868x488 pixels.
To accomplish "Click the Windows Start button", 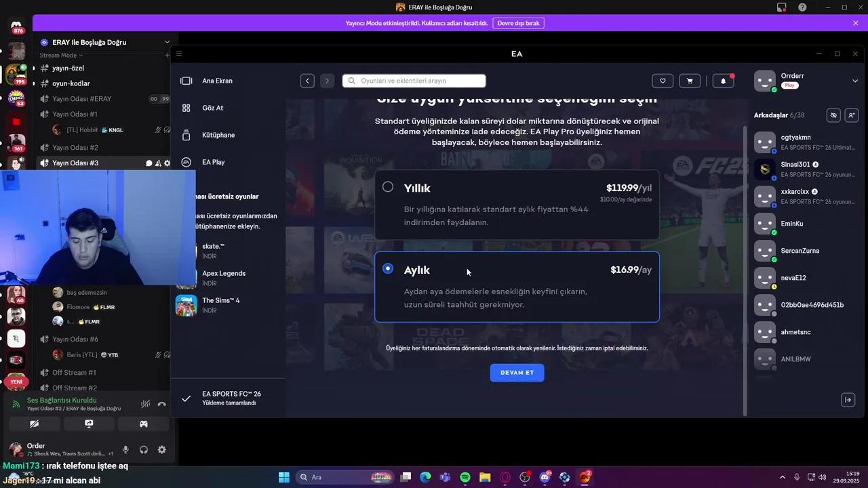I will (284, 477).
